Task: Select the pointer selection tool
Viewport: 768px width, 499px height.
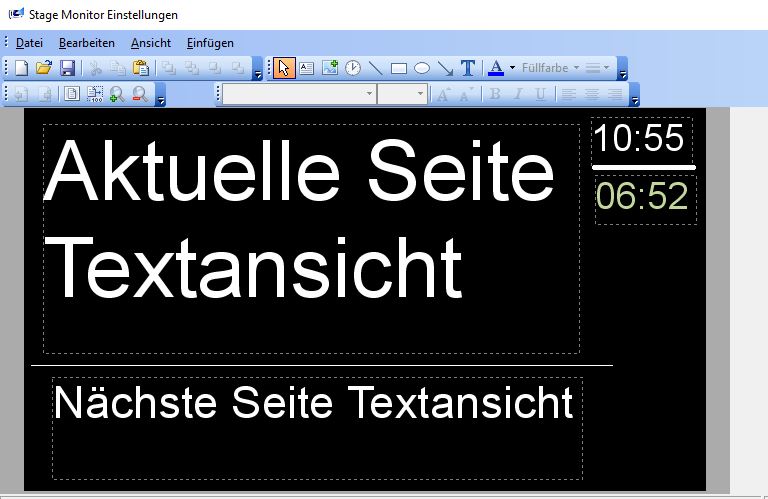Action: (284, 68)
